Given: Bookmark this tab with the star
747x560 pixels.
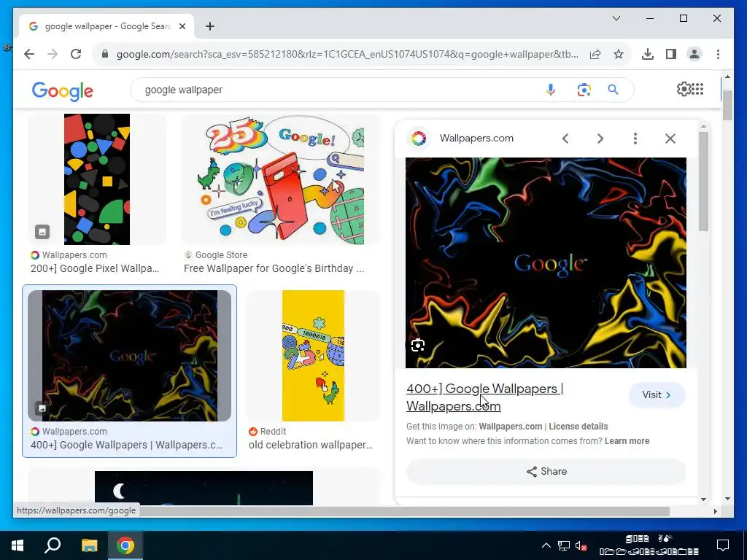Looking at the screenshot, I should tap(619, 54).
